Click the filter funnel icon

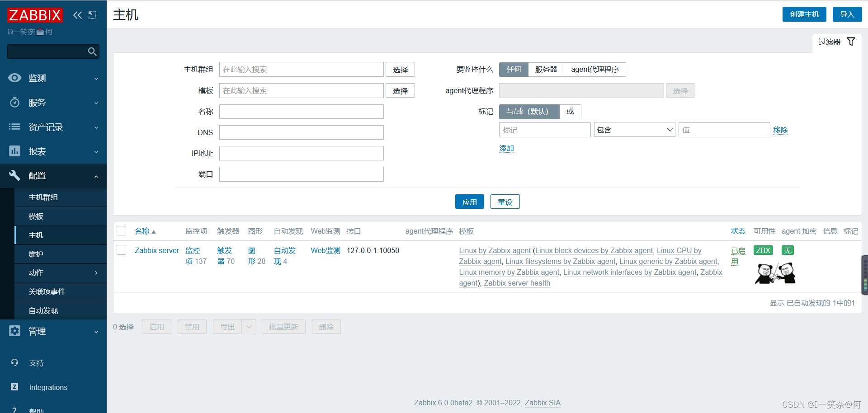click(x=851, y=42)
